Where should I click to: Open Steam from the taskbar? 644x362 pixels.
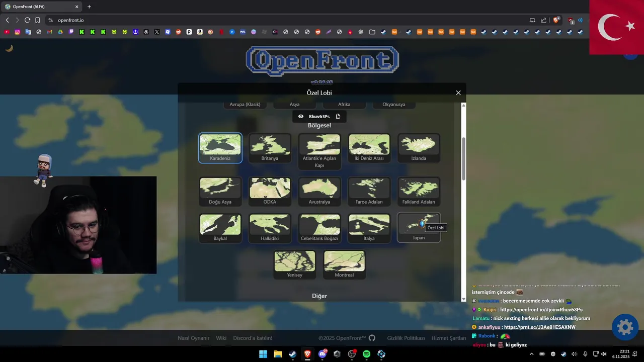292,354
